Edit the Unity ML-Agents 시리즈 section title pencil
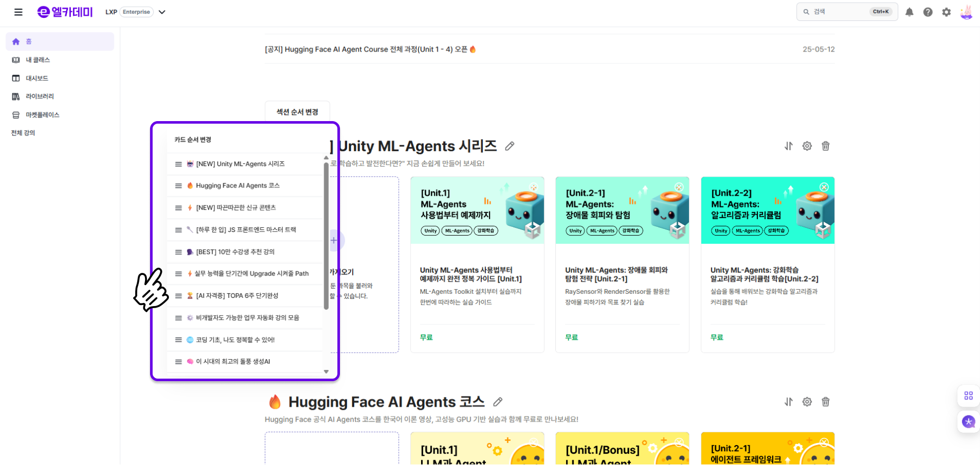The image size is (980, 466). click(509, 146)
